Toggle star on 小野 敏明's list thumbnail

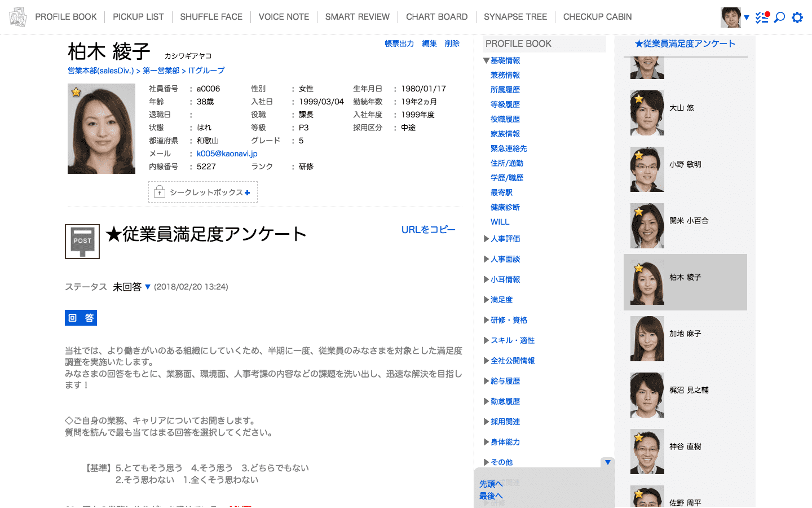coord(639,155)
